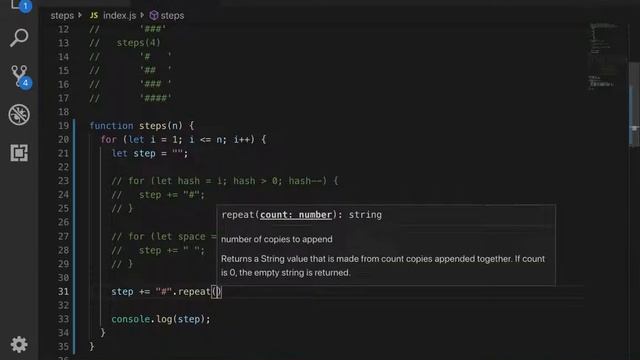640x360 pixels.
Task: Click the 'for' keyword on line 20
Action: point(109,140)
